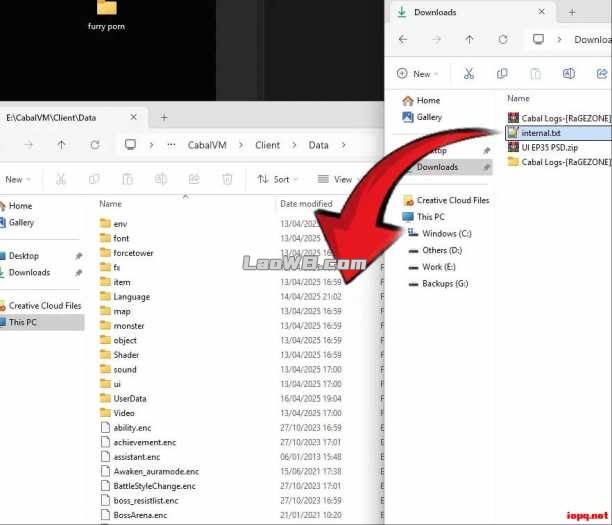Select Downloads in Downloads window sidebar
This screenshot has width=612, height=525.
click(444, 167)
